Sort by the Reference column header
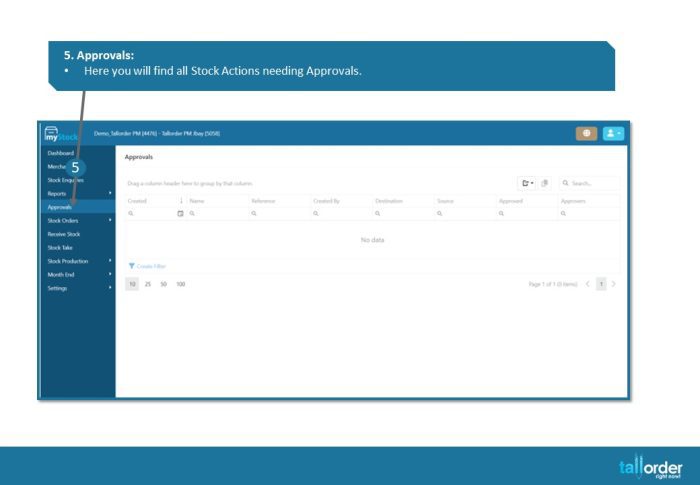The height and width of the screenshot is (485, 700). pyautogui.click(x=263, y=201)
